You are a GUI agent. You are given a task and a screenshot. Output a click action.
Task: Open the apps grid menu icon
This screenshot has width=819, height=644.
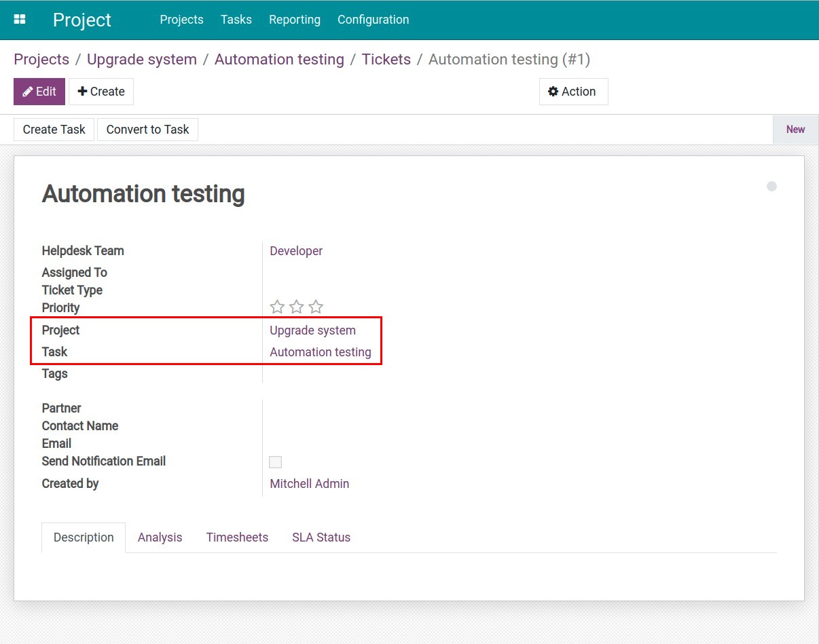point(20,20)
